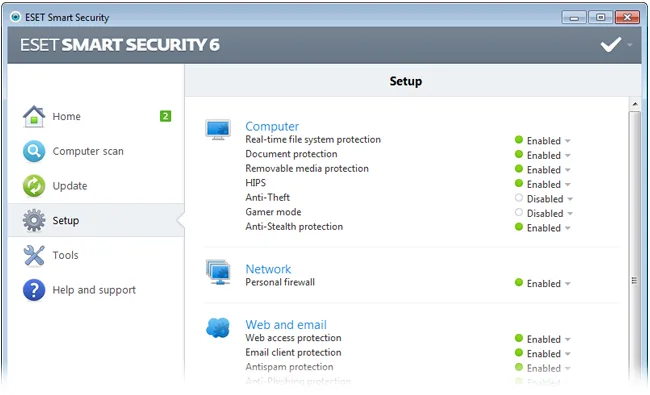Open Help and support question mark icon
The image size is (650, 395).
coord(34,290)
